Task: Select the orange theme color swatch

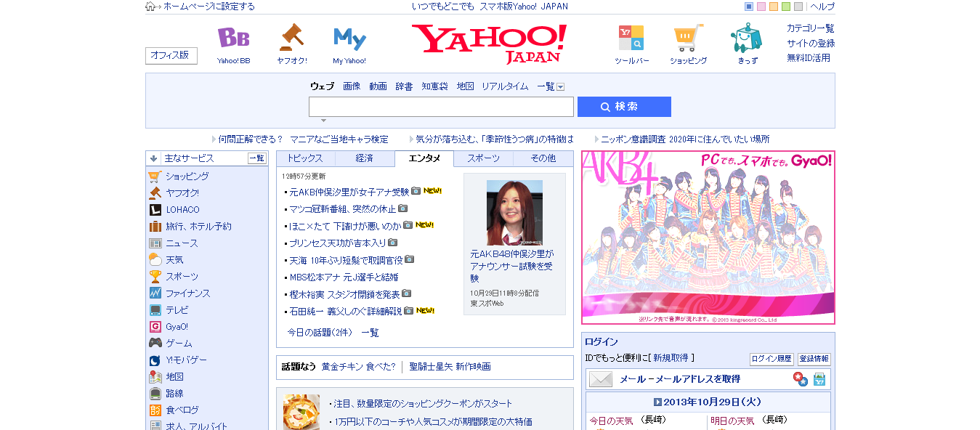Action: [774, 7]
